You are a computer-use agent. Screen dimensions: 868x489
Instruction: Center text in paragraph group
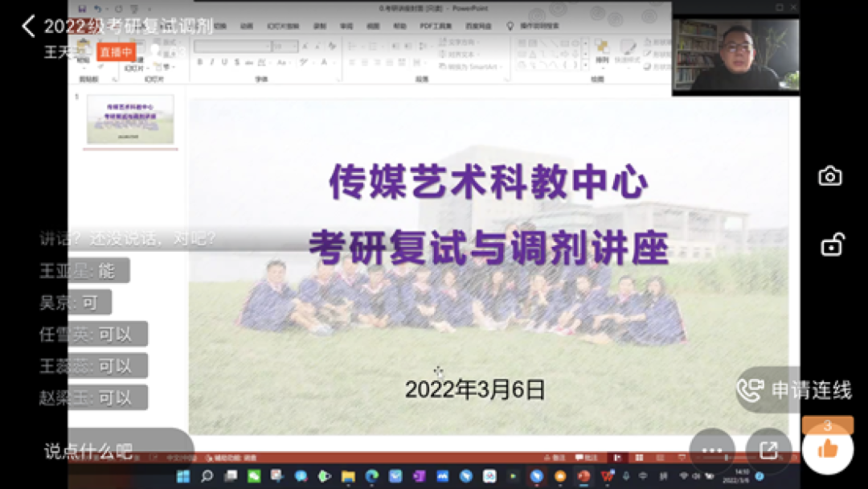coord(365,63)
